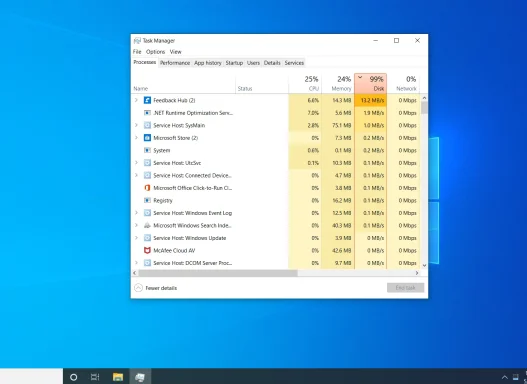
Task: Expand Service Host: Windows Update group
Action: coord(136,238)
